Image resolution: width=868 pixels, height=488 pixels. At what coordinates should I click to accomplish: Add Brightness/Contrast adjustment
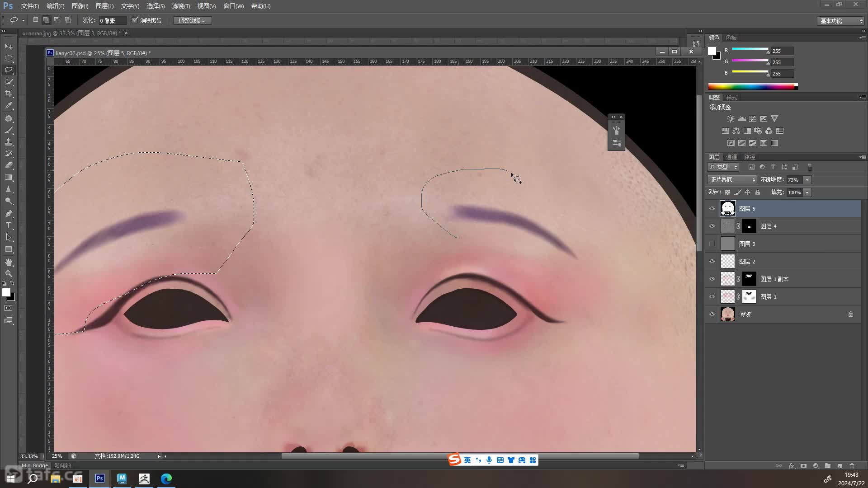[x=731, y=119]
